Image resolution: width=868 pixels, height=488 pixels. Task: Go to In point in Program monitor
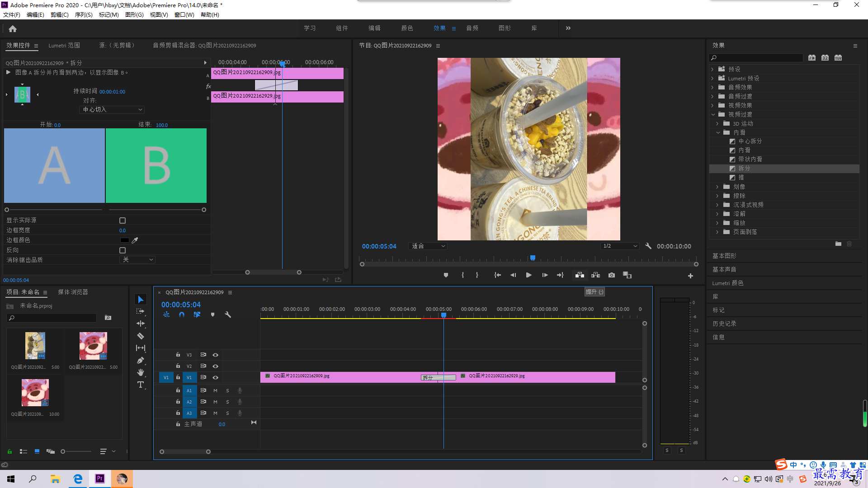(497, 275)
